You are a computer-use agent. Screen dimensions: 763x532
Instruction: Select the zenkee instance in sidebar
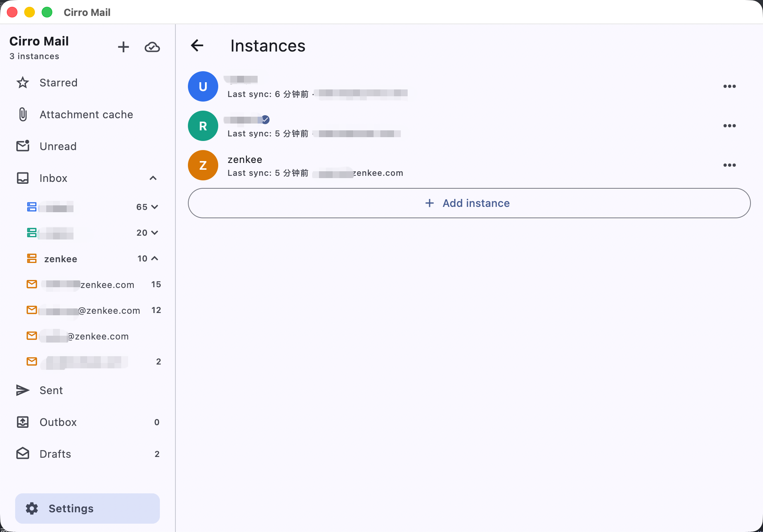pos(61,259)
